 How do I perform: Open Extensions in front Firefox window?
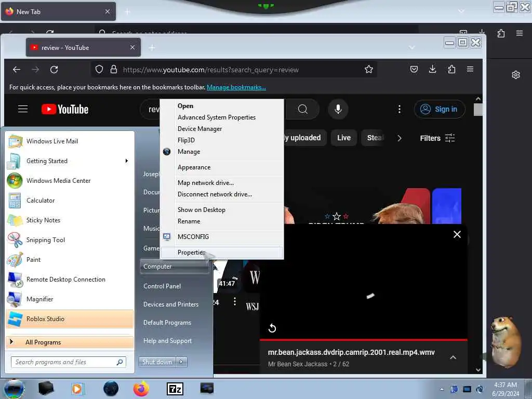click(451, 69)
